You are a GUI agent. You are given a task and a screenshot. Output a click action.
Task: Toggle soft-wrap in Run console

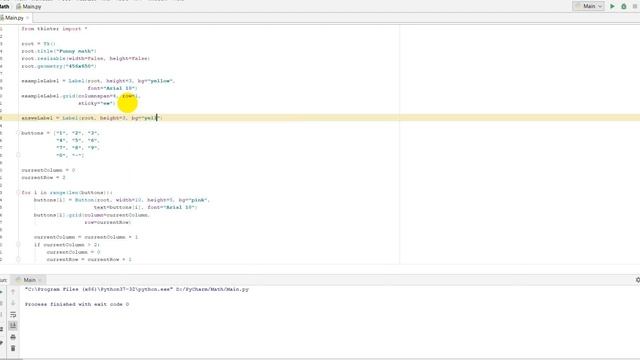pos(13,314)
